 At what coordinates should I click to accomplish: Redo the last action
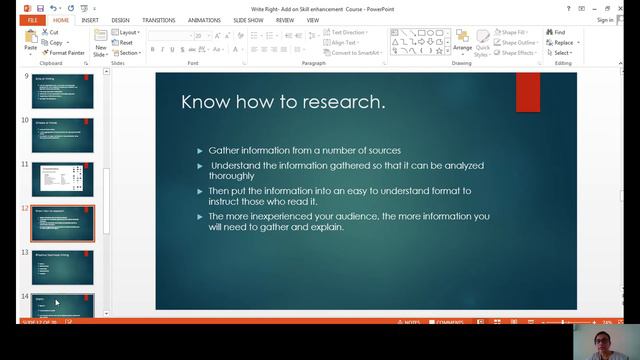(x=71, y=8)
